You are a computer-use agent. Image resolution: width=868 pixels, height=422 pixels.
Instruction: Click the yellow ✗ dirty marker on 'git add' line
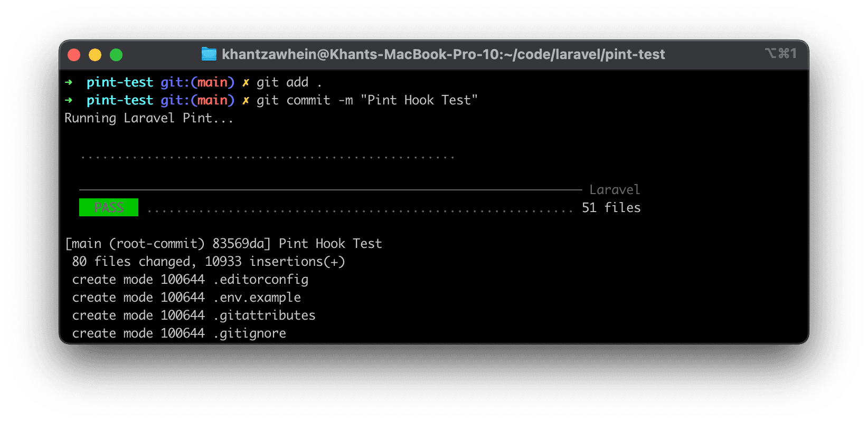[x=246, y=82]
